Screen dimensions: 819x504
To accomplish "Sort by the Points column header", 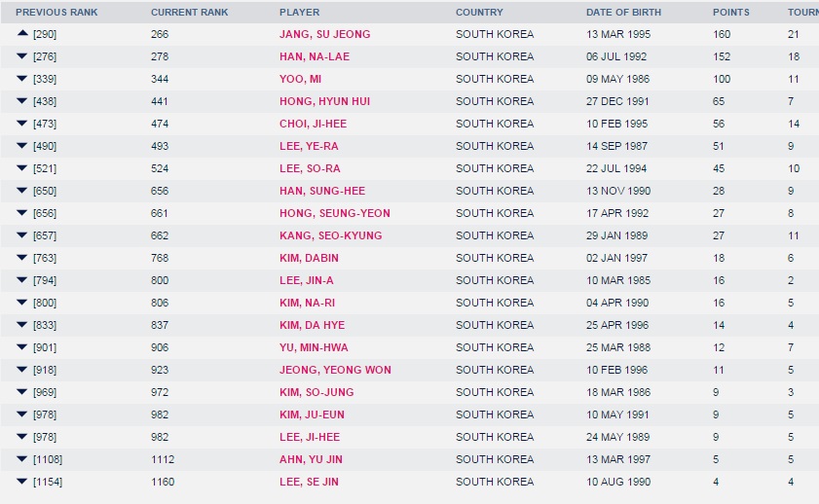I will click(x=731, y=12).
